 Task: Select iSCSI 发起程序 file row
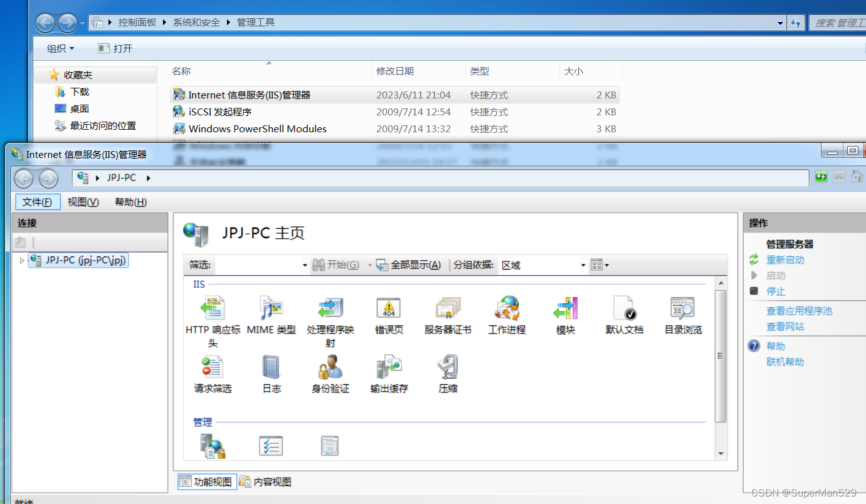(x=395, y=112)
